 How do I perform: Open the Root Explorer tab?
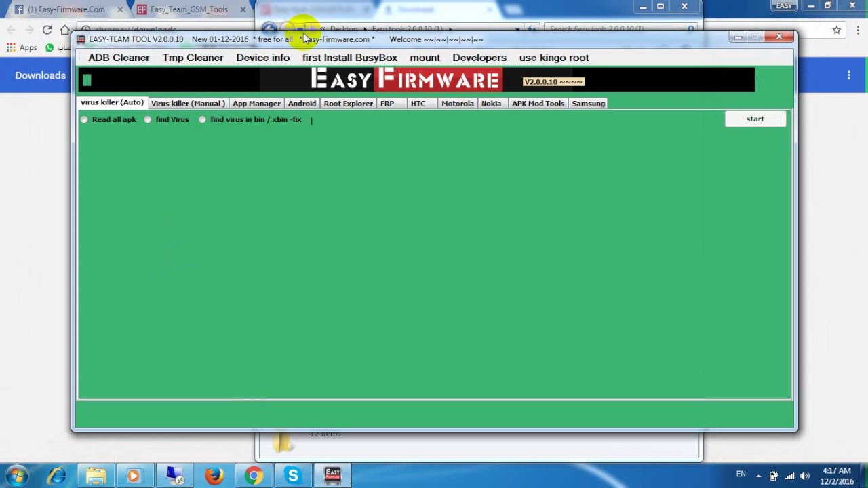point(348,104)
